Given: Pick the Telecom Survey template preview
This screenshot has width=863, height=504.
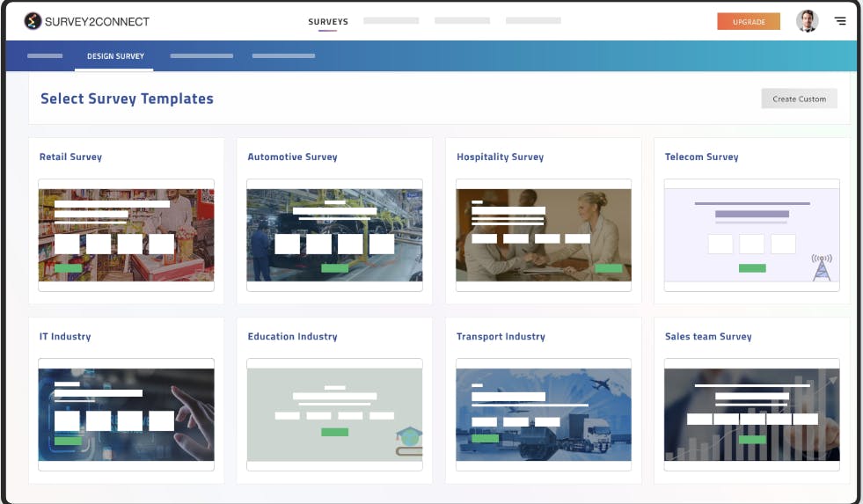Looking at the screenshot, I should (x=752, y=235).
